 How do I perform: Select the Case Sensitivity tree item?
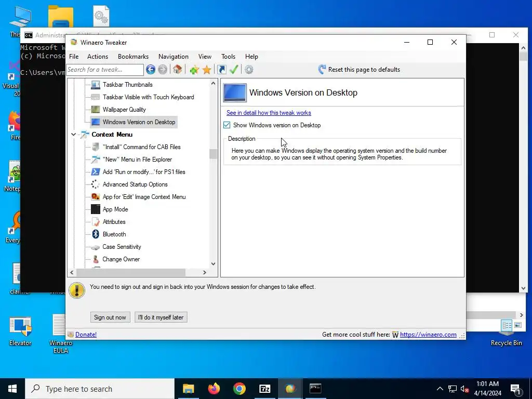click(122, 247)
